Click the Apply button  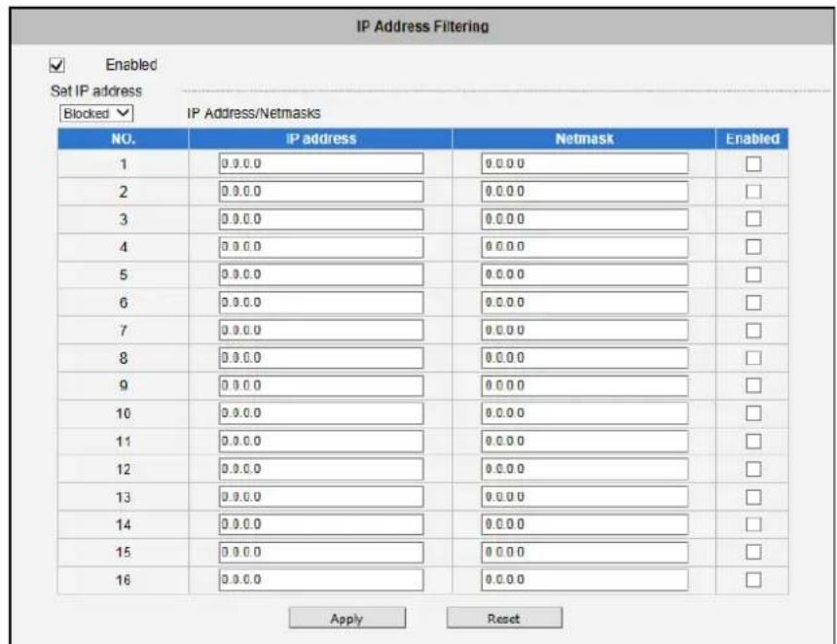[x=347, y=619]
